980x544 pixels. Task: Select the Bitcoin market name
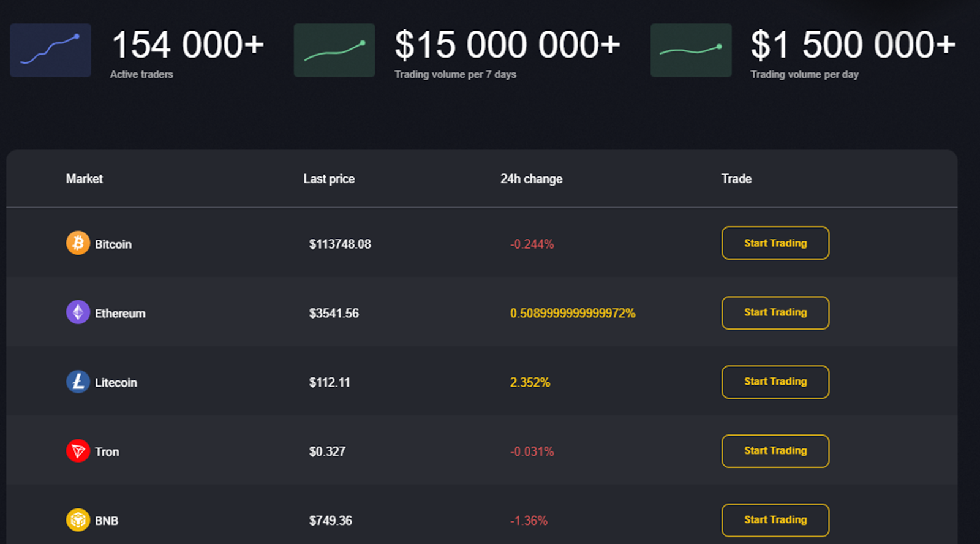point(113,244)
